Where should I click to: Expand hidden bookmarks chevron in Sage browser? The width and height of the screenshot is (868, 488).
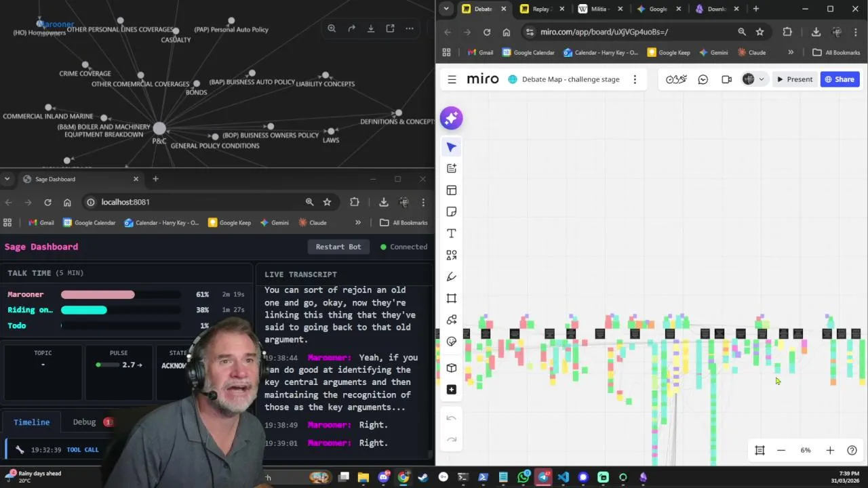358,222
